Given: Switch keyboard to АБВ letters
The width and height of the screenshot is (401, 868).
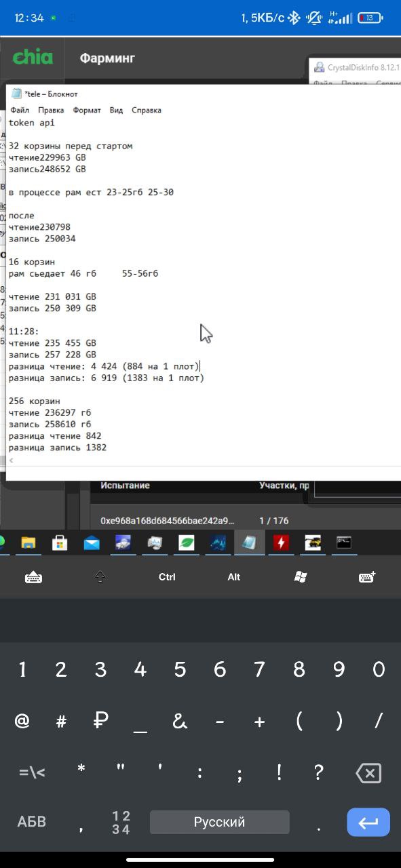Looking at the screenshot, I should click(32, 822).
